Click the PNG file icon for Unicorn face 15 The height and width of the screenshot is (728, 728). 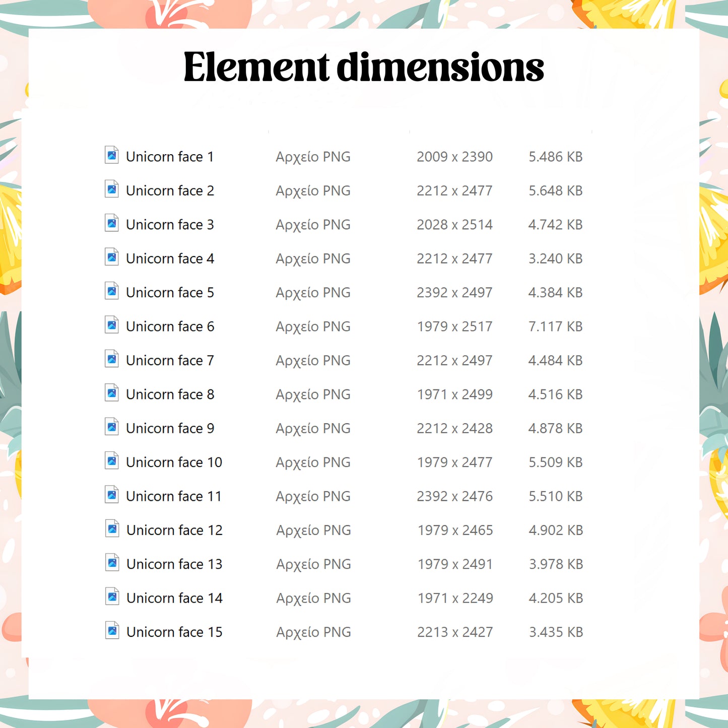click(112, 630)
